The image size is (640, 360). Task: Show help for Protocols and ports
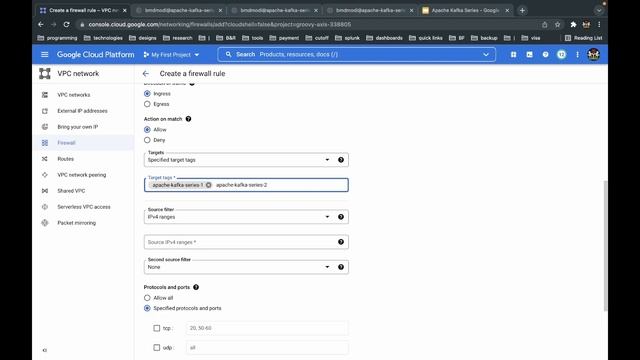pos(196,287)
